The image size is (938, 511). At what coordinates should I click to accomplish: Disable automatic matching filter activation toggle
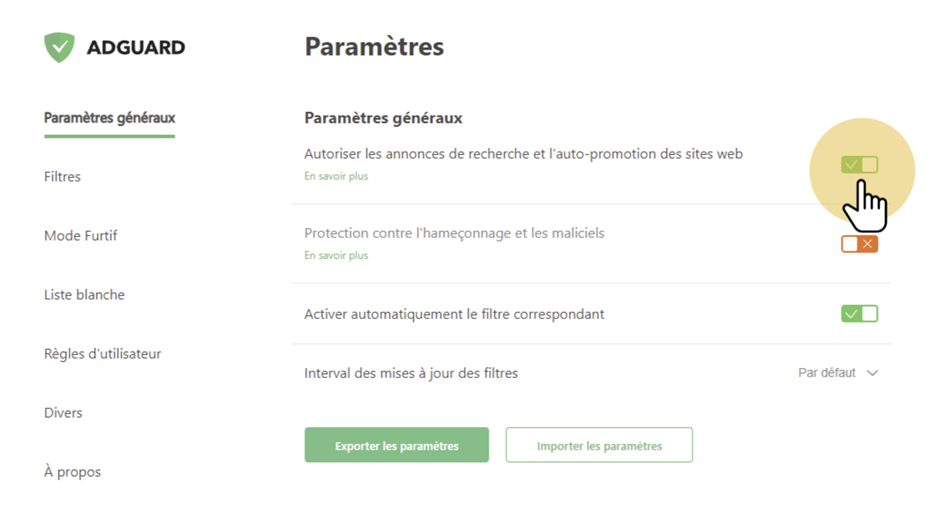859,314
